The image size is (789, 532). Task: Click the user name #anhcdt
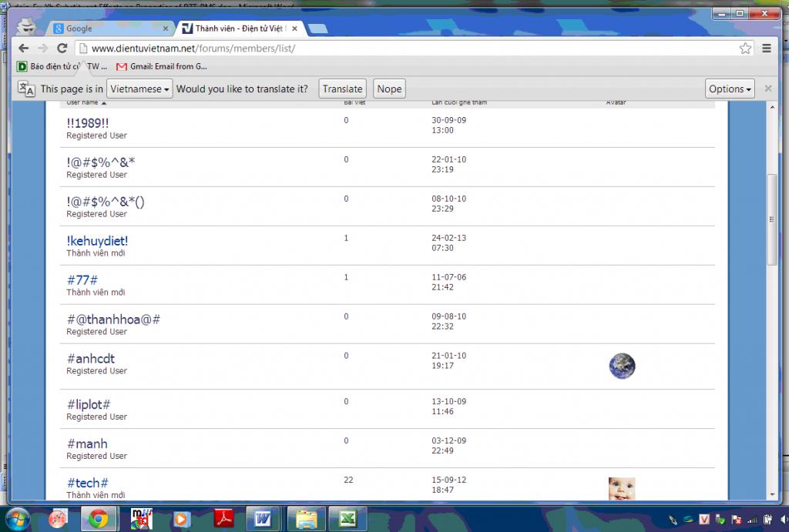coord(91,359)
